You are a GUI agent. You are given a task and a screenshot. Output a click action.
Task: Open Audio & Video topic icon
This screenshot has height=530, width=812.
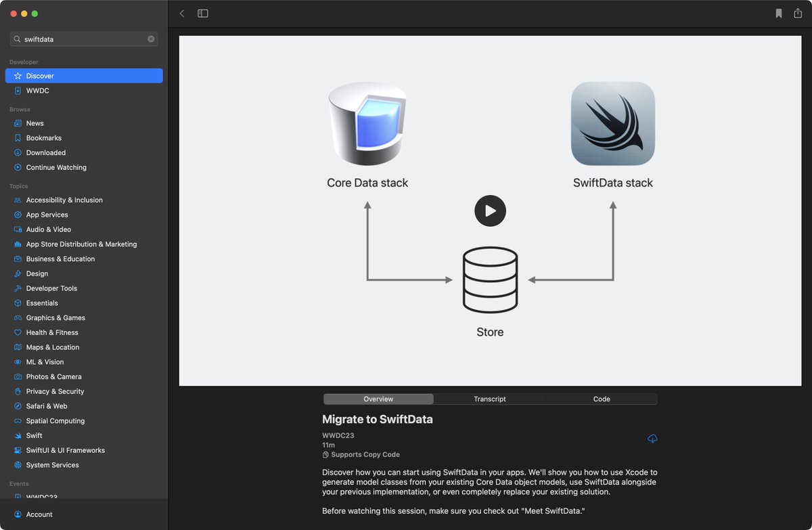(x=18, y=229)
